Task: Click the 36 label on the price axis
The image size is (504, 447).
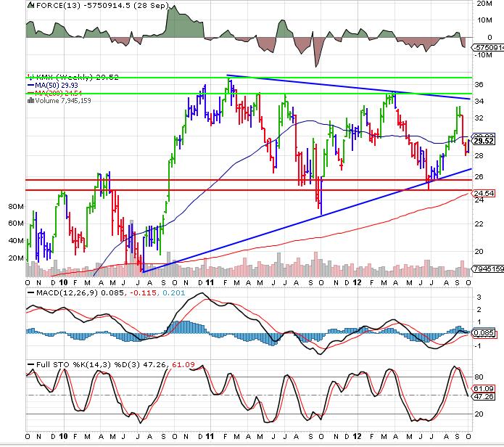Action: (479, 85)
